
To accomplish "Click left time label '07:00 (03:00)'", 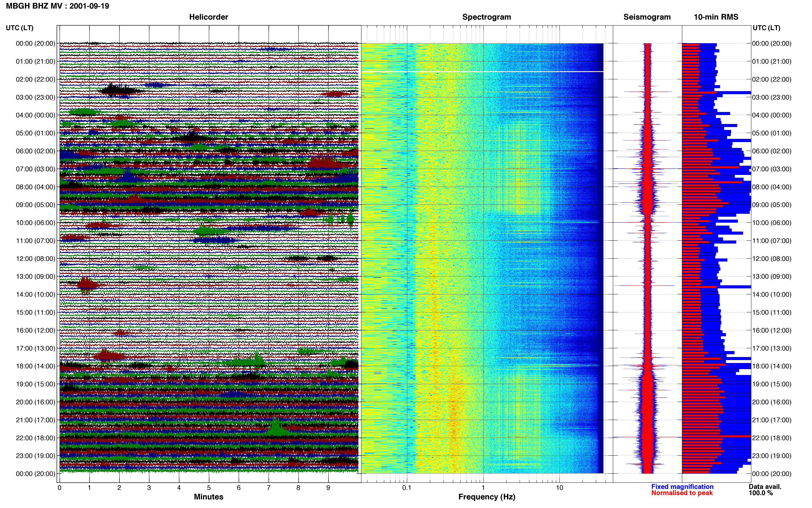I will [x=36, y=169].
